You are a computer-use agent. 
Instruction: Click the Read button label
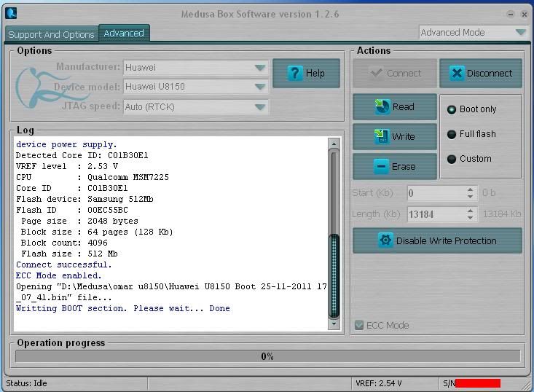coord(403,106)
